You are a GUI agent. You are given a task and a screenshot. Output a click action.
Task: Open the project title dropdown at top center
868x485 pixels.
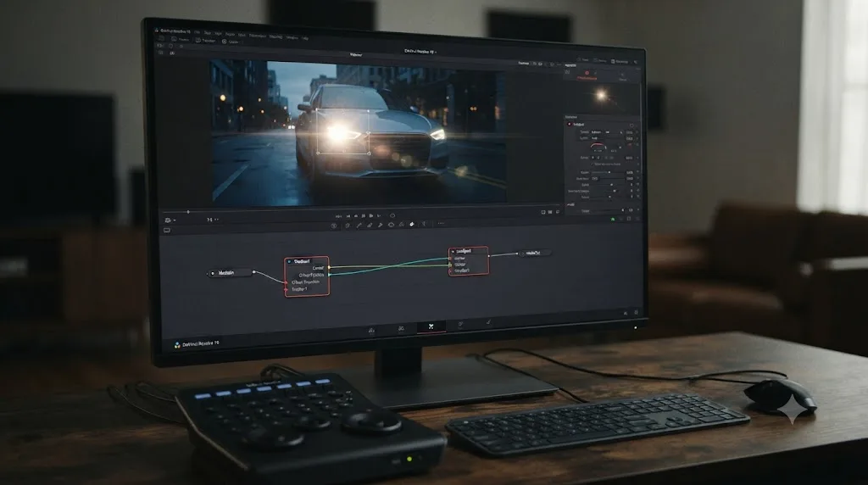[420, 52]
